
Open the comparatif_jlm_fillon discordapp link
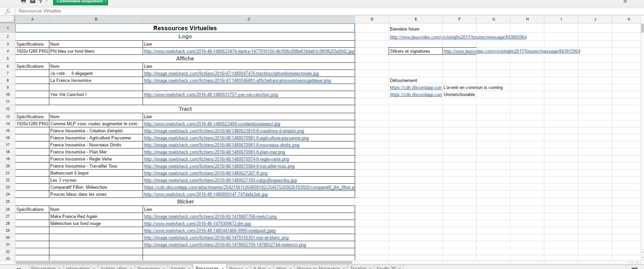coord(249,187)
